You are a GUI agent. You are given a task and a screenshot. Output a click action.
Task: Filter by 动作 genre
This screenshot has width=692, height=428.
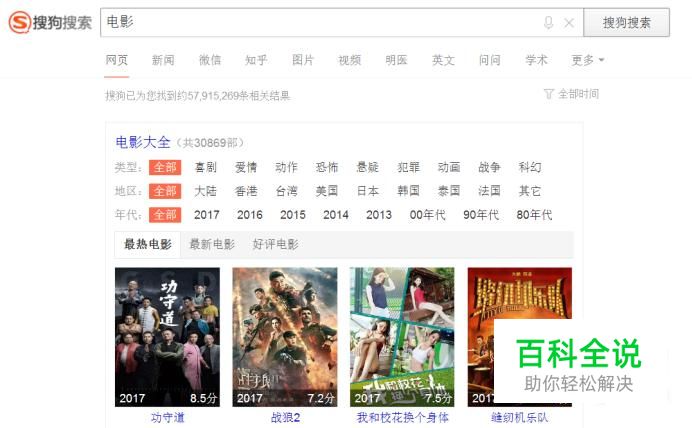[286, 167]
